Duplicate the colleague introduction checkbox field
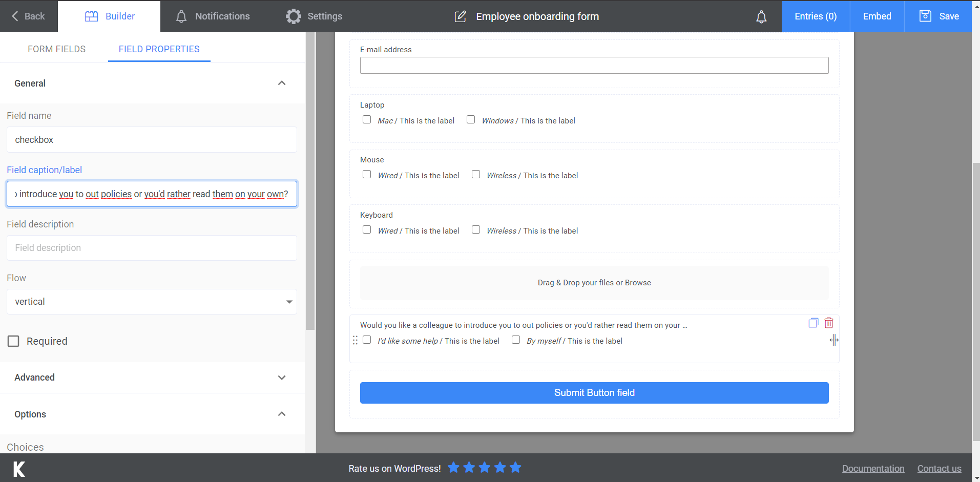This screenshot has height=482, width=980. (813, 322)
